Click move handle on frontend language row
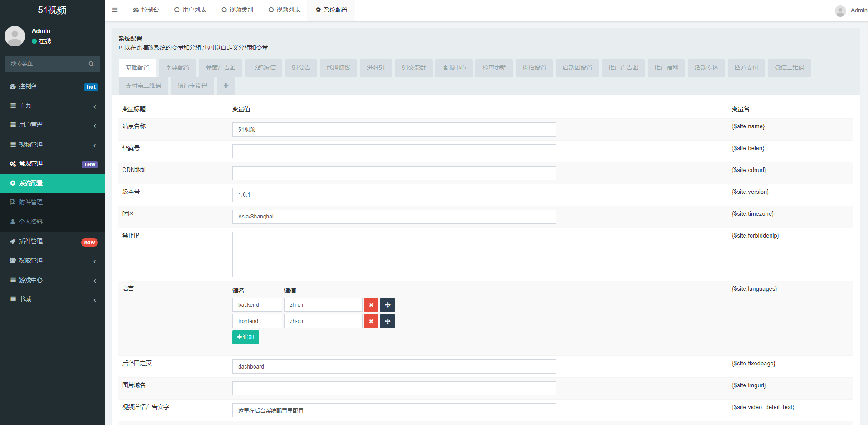 click(387, 321)
